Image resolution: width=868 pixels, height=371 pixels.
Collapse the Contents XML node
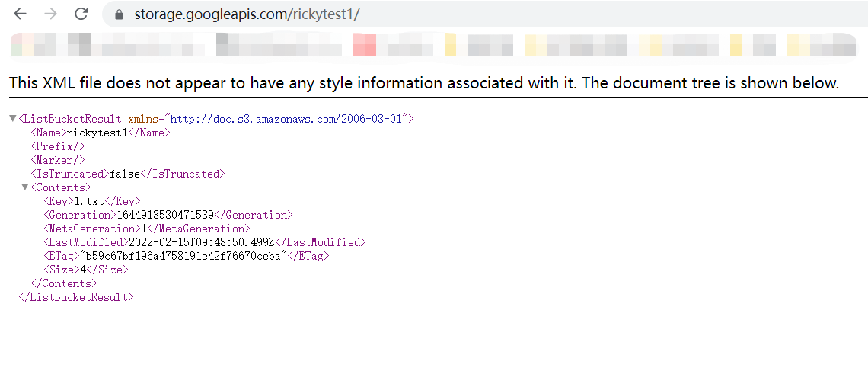click(x=25, y=187)
